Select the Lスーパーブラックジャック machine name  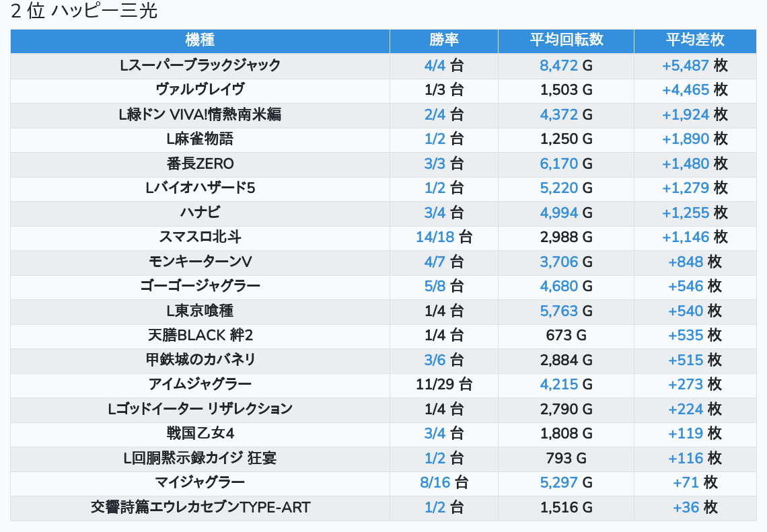(200, 65)
